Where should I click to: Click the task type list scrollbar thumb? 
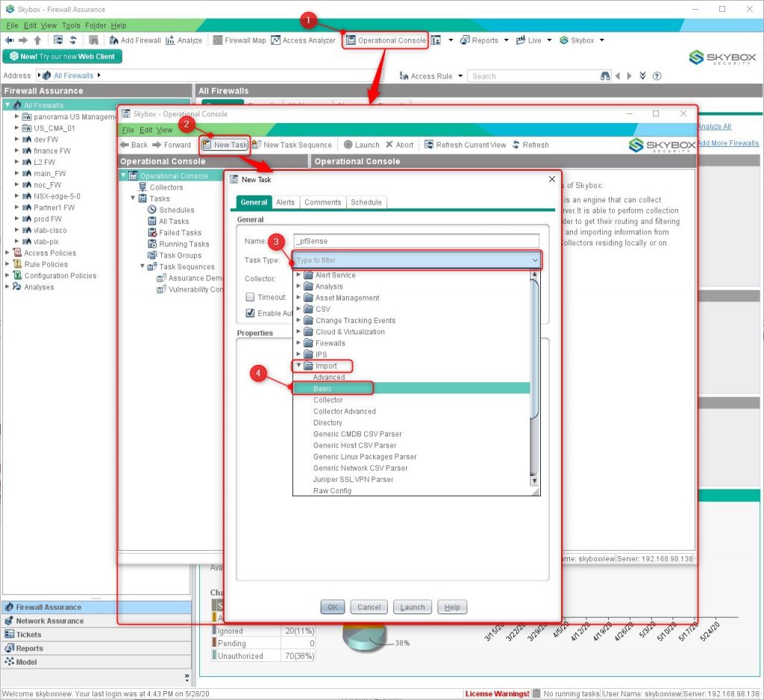(x=534, y=349)
